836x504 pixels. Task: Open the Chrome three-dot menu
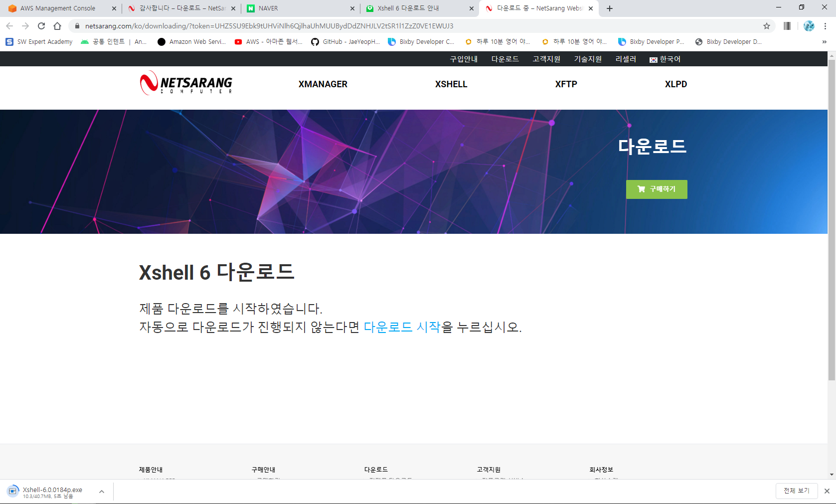click(826, 26)
